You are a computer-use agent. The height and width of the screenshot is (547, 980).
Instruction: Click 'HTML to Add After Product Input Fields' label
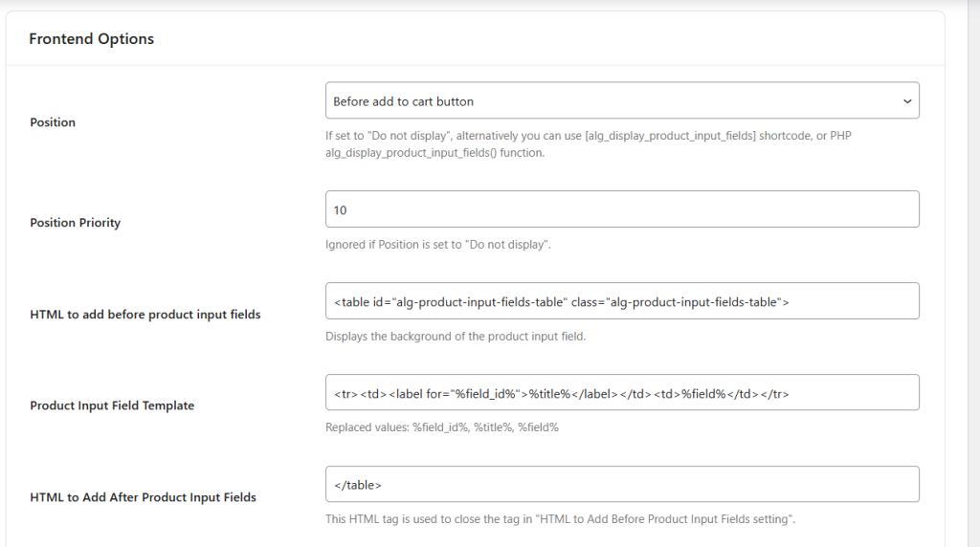point(143,497)
